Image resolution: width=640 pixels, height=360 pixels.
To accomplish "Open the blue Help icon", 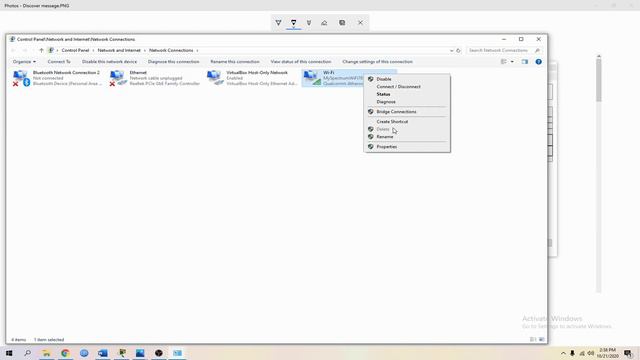I will click(539, 62).
